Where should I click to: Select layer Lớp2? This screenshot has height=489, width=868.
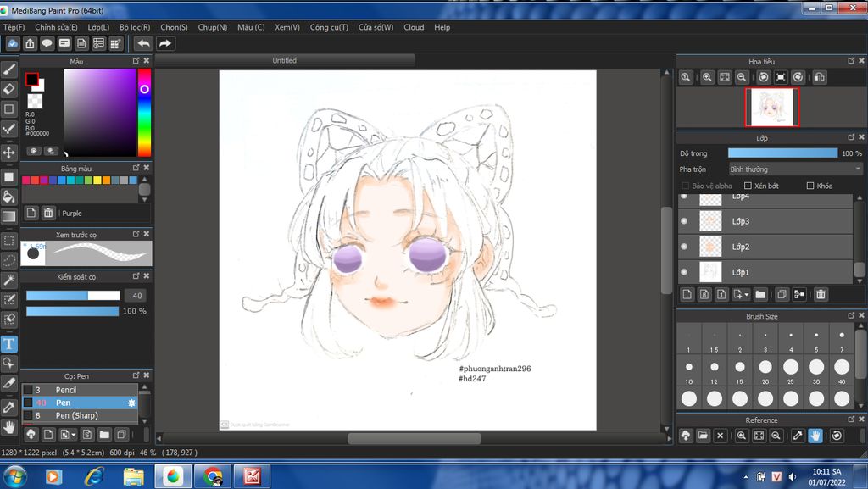tap(765, 247)
